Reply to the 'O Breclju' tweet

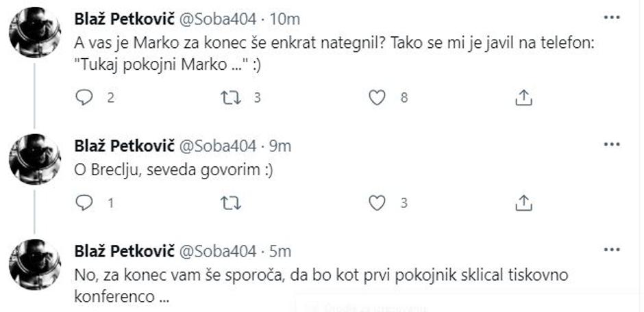84,203
